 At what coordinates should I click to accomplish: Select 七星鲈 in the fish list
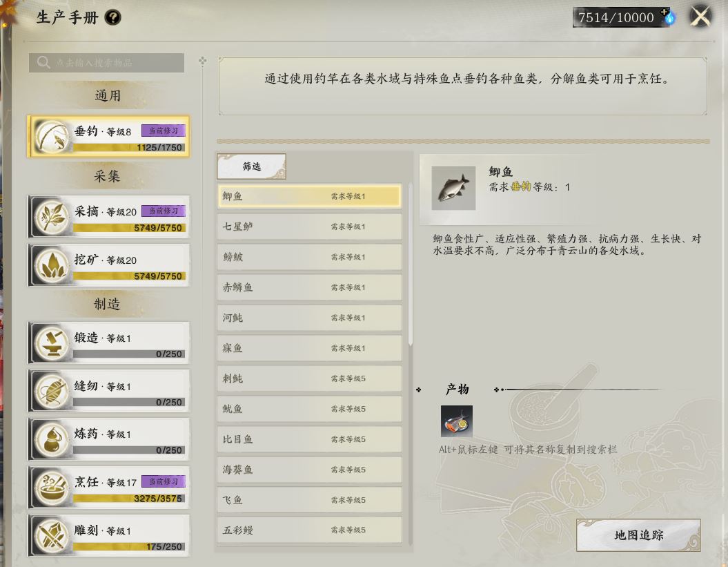click(x=309, y=227)
